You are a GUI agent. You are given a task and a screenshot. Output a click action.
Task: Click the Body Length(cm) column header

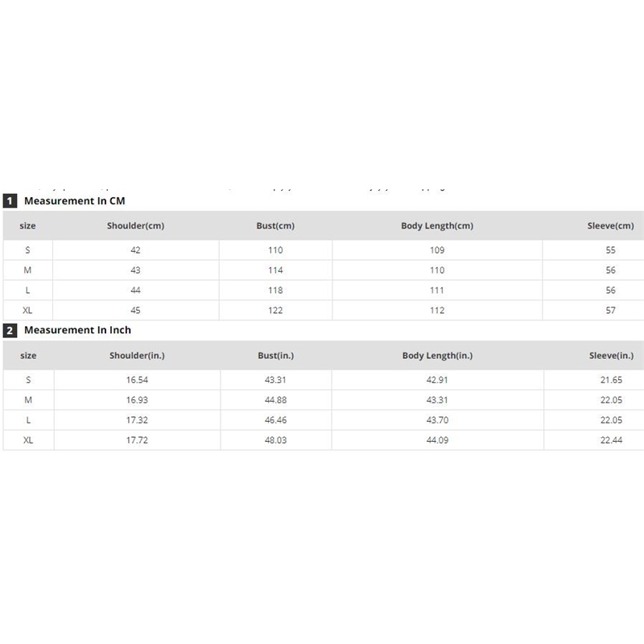pos(437,226)
